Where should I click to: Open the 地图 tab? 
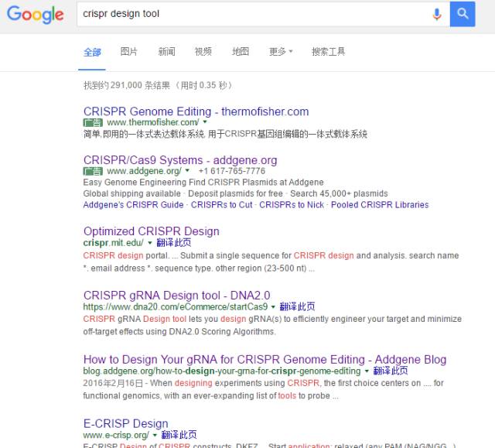click(241, 52)
